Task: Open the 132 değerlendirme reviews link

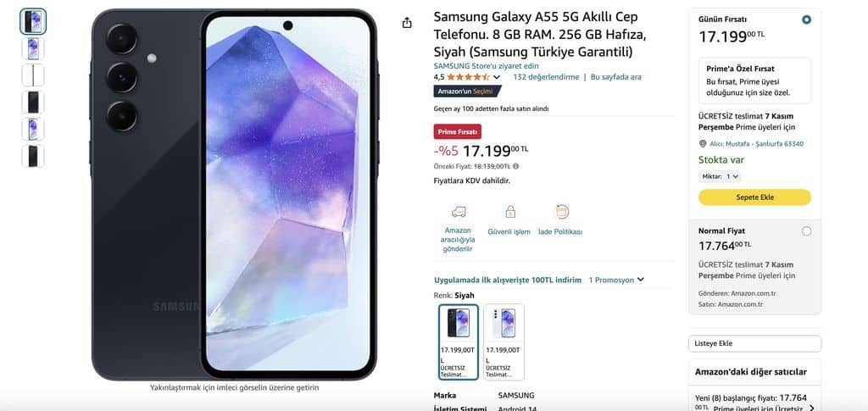Action: [x=546, y=77]
